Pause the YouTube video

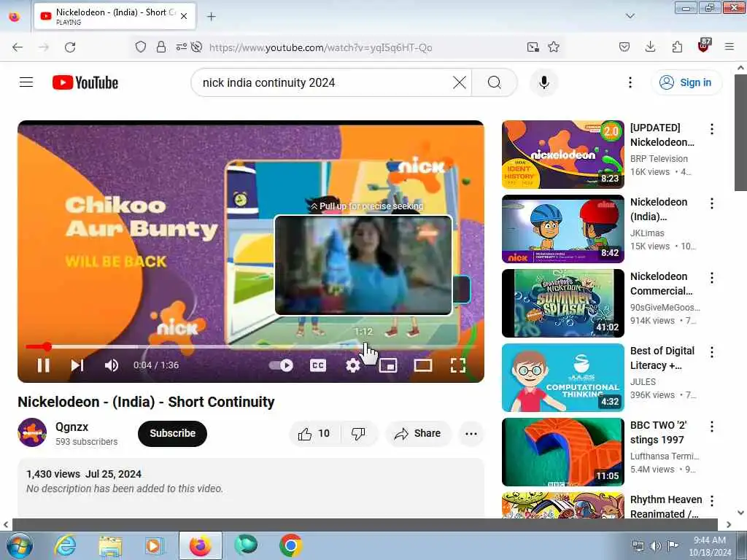pos(43,365)
